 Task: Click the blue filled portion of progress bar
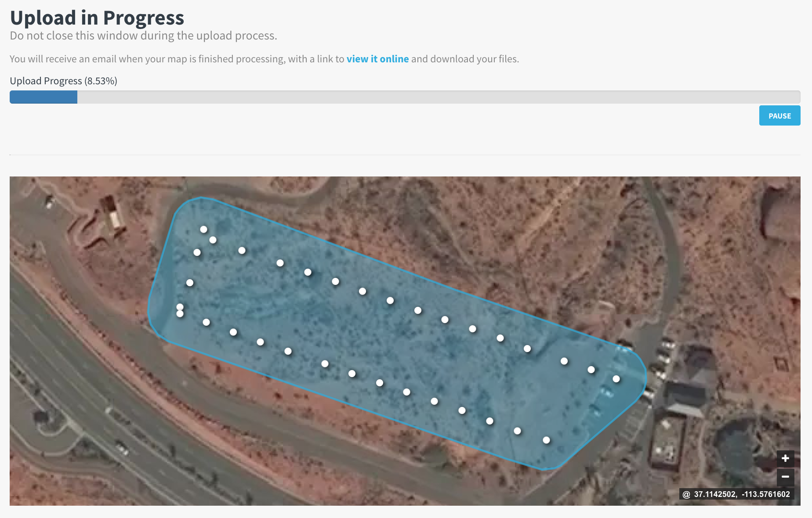tap(43, 97)
